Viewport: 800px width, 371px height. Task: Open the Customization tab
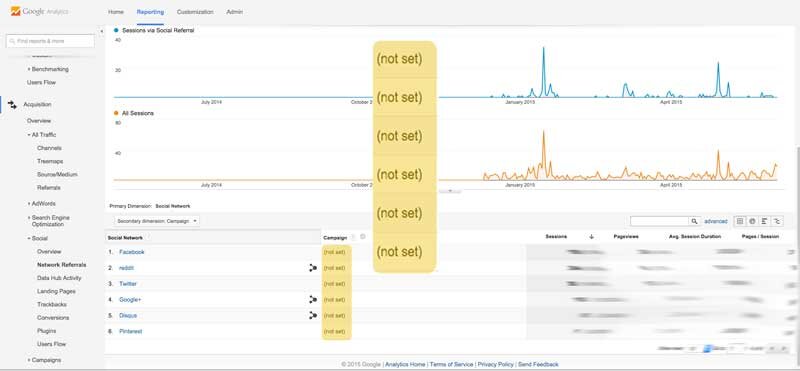click(x=195, y=12)
